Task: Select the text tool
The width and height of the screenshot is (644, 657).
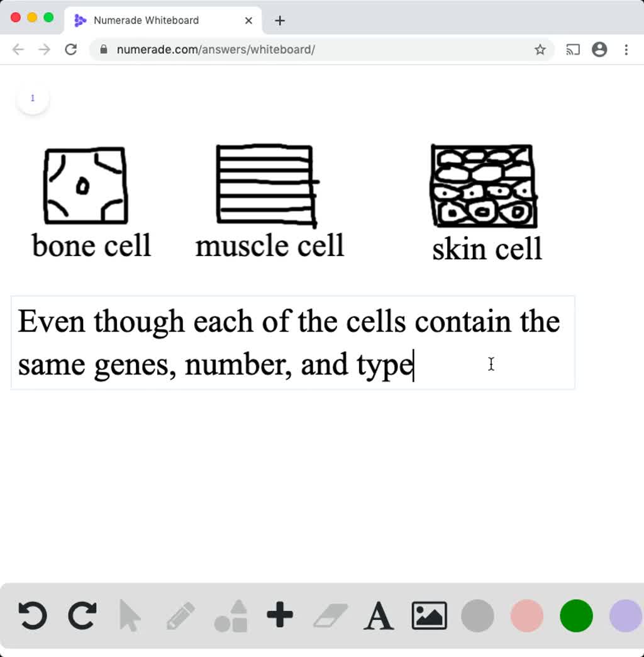Action: point(379,616)
